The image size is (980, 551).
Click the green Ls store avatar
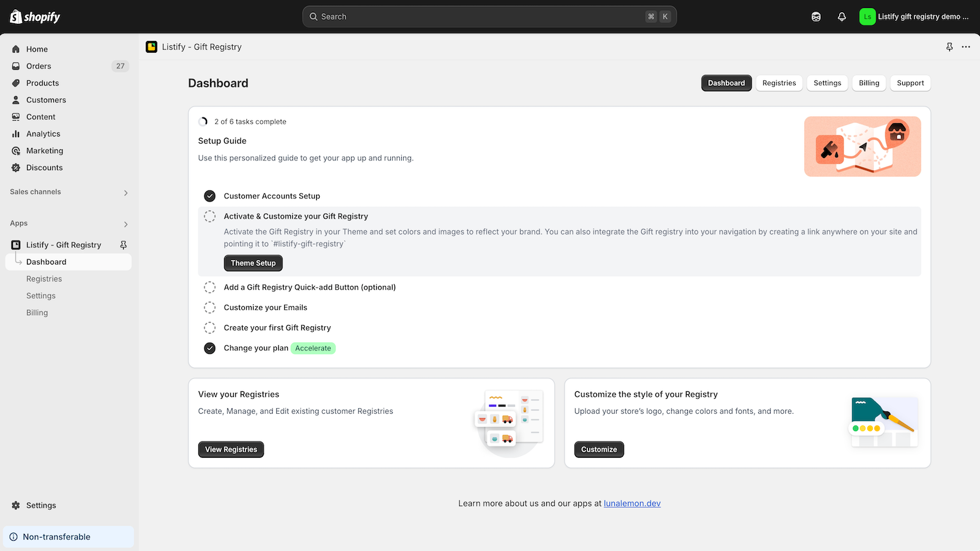[867, 17]
